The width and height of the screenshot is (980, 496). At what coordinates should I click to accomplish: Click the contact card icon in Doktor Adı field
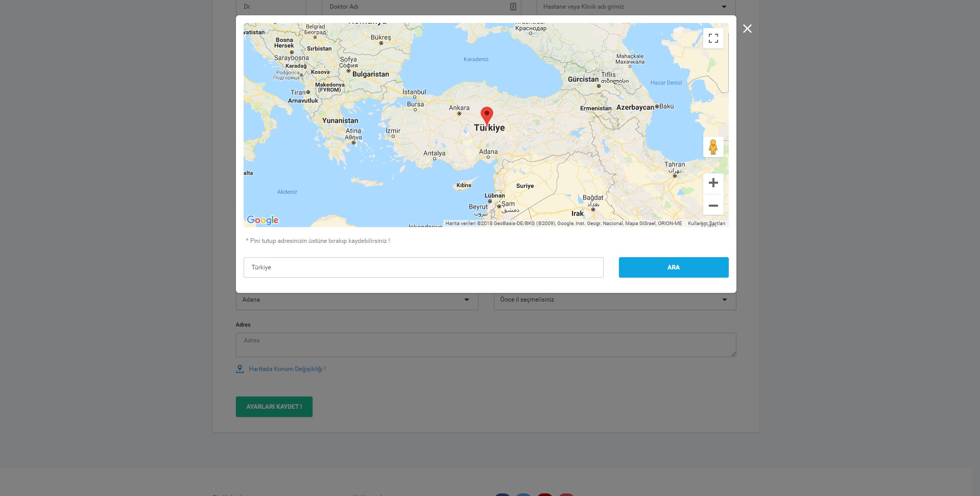point(513,7)
